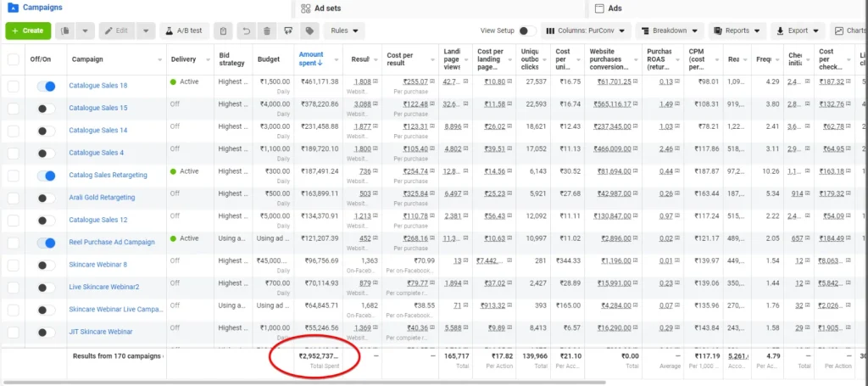Click the clipboard icon in the toolbar
The image size is (868, 386).
[x=223, y=31]
